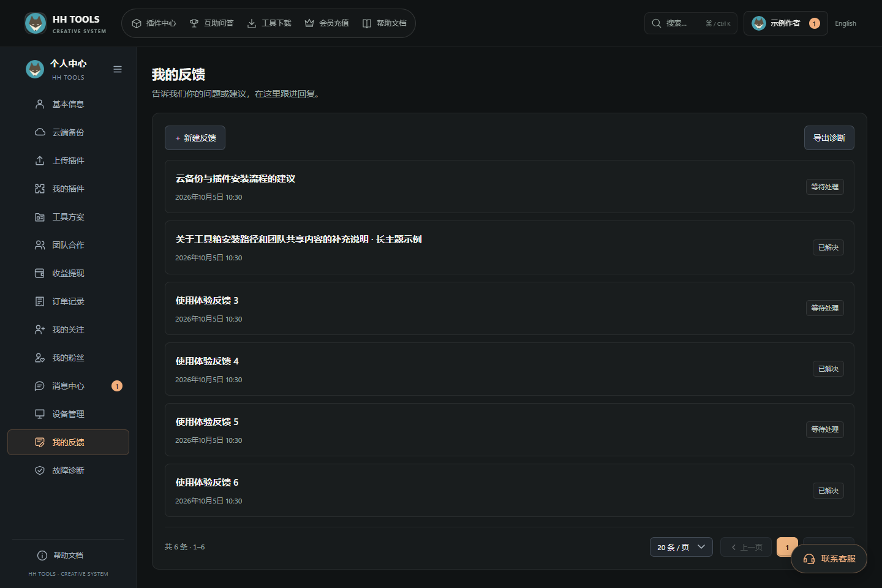Click the 互助问答 trophy icon
Screen dimensions: 882x588
point(194,23)
